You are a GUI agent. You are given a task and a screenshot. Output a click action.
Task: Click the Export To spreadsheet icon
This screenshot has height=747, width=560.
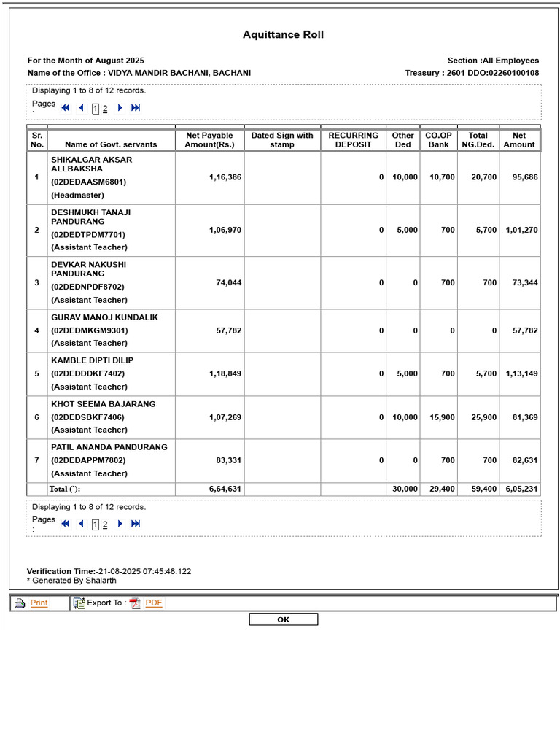pyautogui.click(x=79, y=603)
